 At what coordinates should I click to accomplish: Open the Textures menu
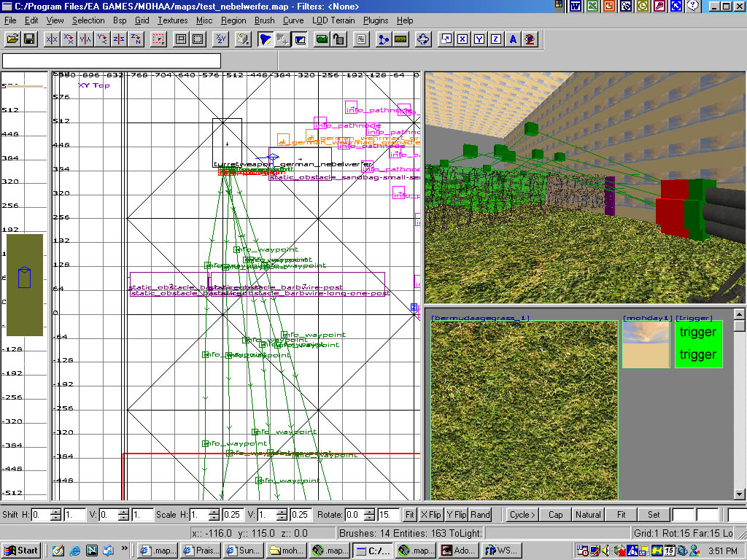[172, 20]
